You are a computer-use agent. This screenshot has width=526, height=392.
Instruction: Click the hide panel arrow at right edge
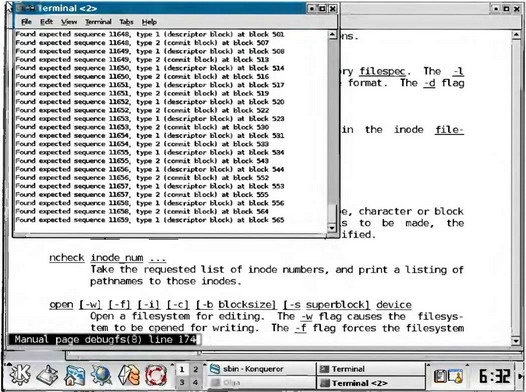(x=521, y=376)
